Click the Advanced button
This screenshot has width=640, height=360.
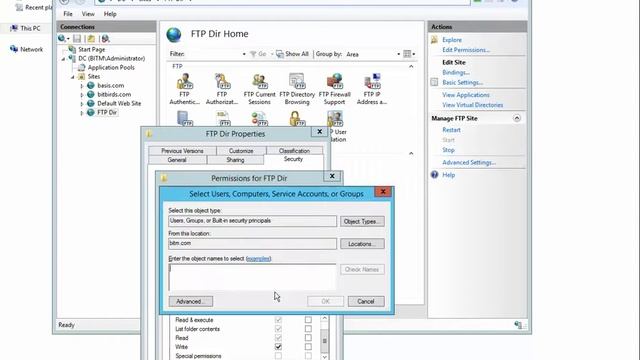191,301
